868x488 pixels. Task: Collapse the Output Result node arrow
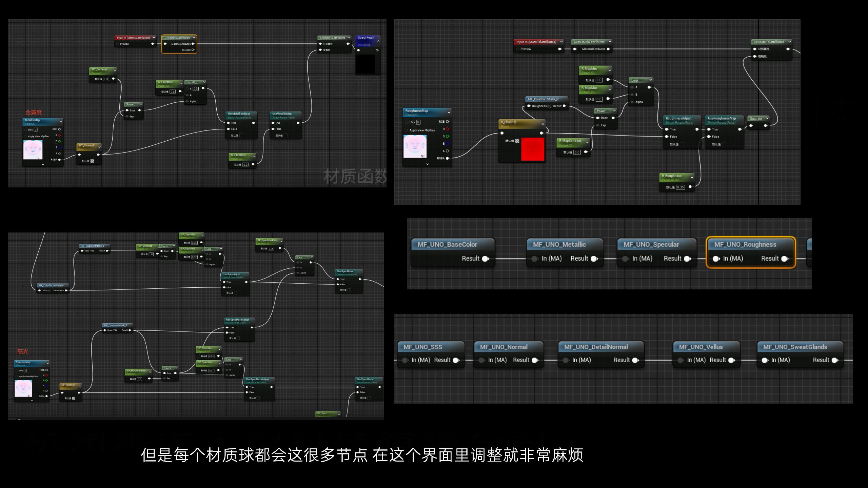[x=378, y=41]
